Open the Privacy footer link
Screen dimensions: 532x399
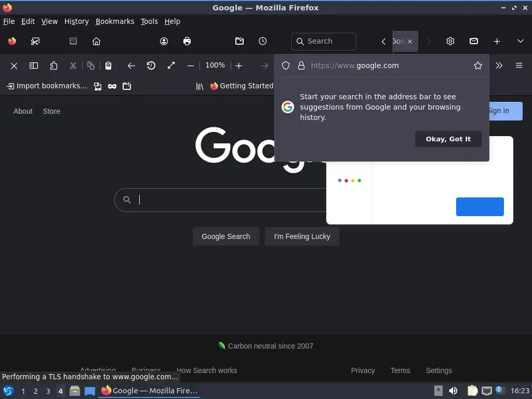point(363,370)
